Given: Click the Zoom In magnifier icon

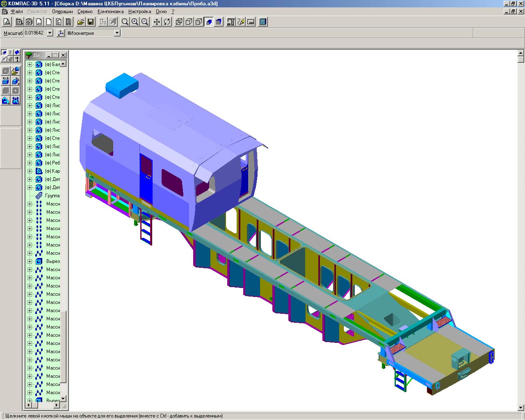Looking at the screenshot, I should point(135,22).
